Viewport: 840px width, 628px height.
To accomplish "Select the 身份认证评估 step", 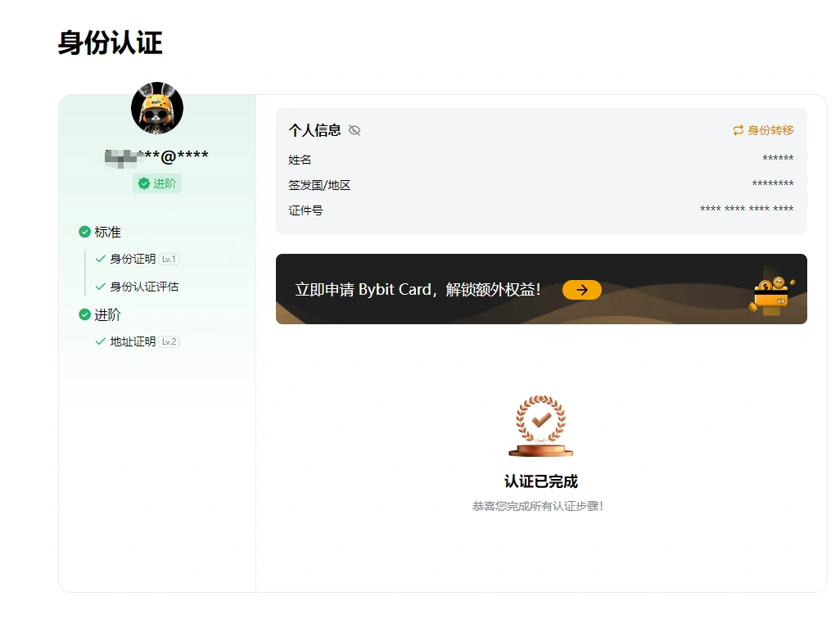I will [x=138, y=287].
